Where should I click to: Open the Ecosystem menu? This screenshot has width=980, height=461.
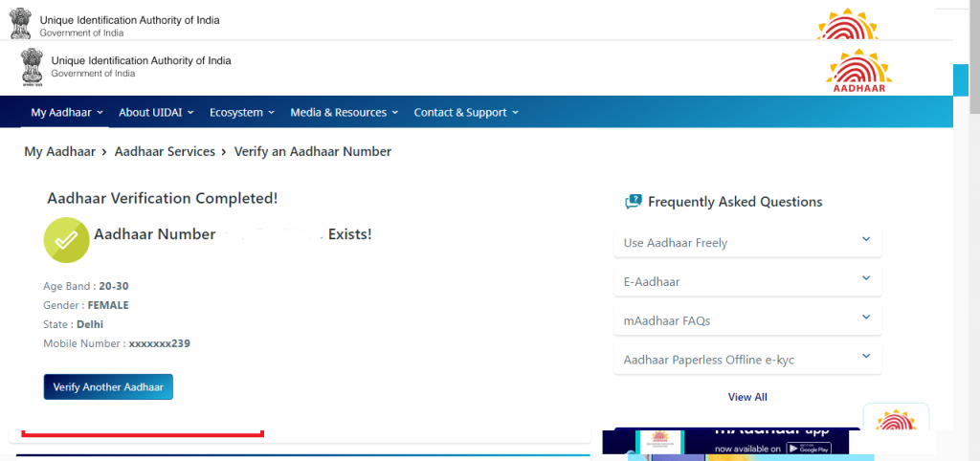tap(242, 113)
